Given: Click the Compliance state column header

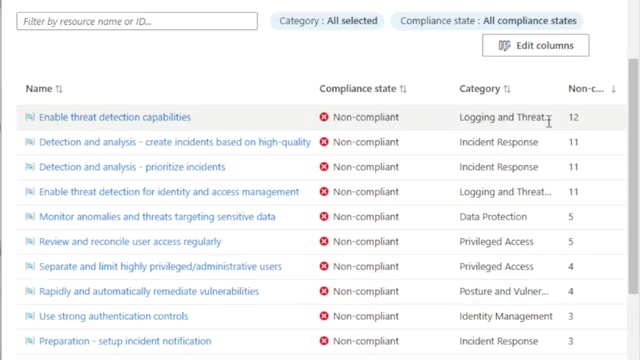Looking at the screenshot, I should point(358,89).
